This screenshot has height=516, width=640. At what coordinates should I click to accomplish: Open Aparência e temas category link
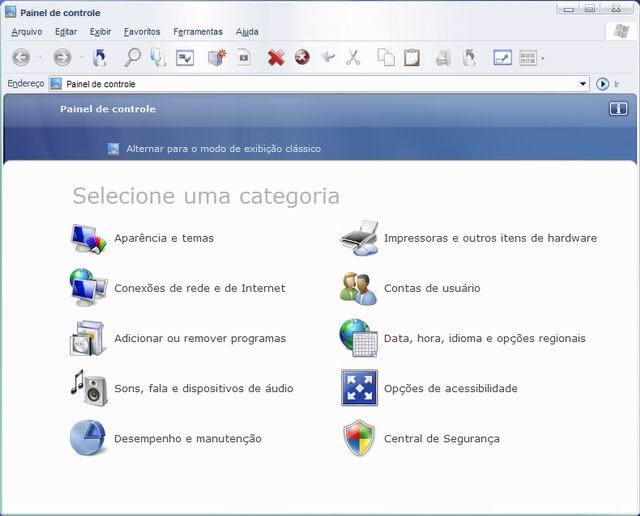164,238
